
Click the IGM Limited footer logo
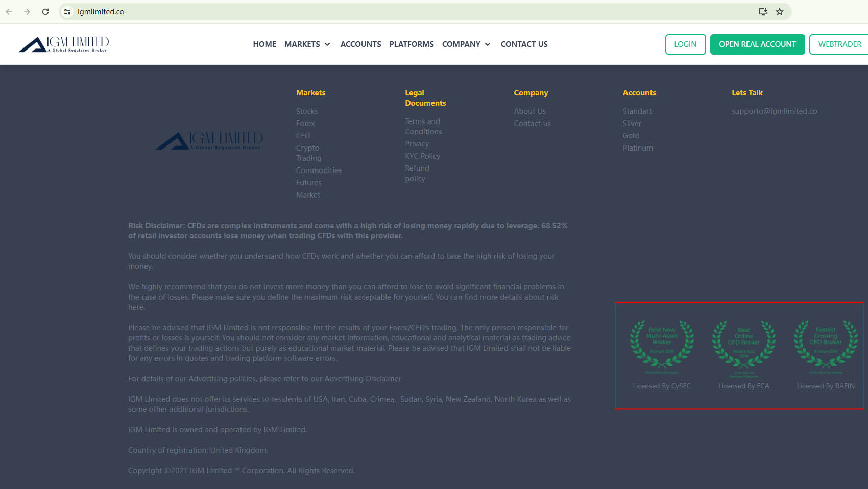coord(209,141)
